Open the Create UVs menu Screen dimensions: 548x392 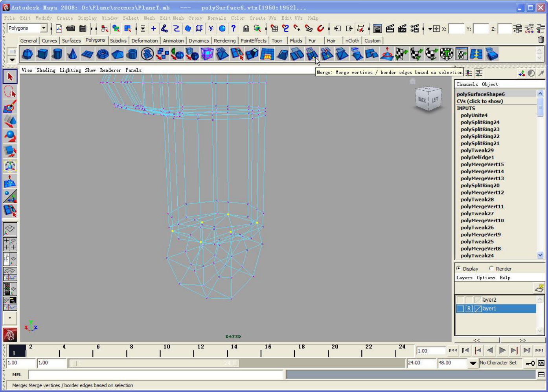(263, 18)
